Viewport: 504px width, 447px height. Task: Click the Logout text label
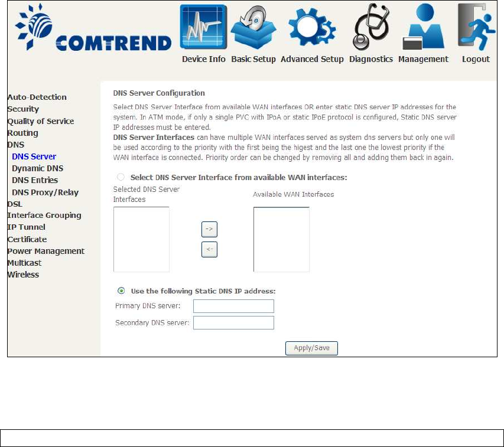click(x=476, y=60)
